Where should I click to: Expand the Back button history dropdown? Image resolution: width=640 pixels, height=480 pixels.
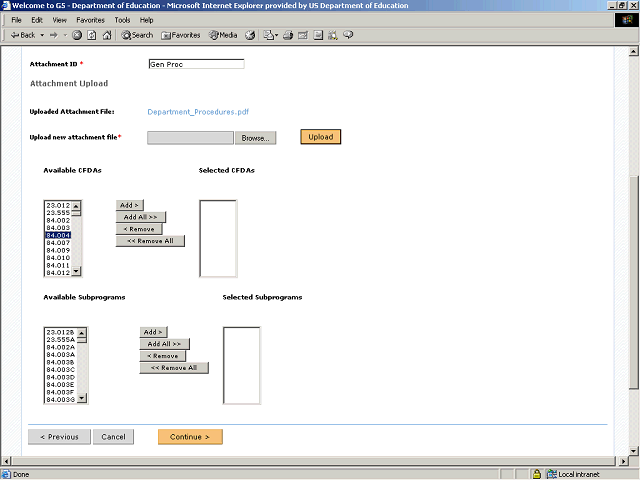[x=42, y=35]
